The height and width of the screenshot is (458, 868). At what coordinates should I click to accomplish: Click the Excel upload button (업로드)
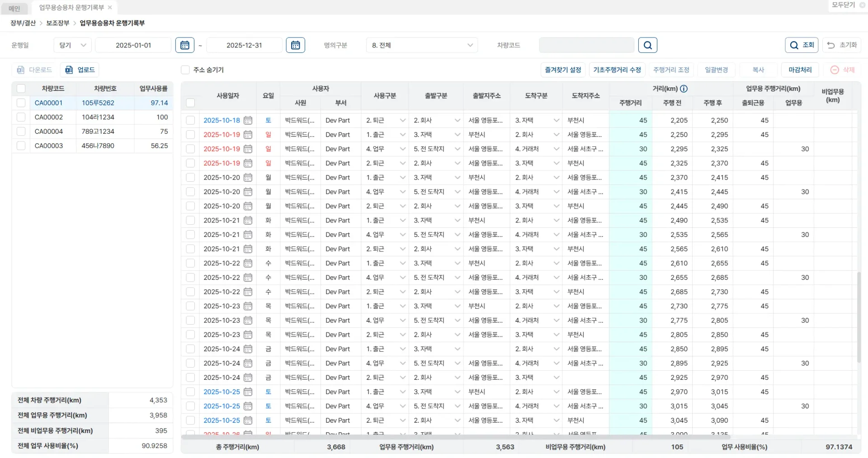pyautogui.click(x=80, y=70)
